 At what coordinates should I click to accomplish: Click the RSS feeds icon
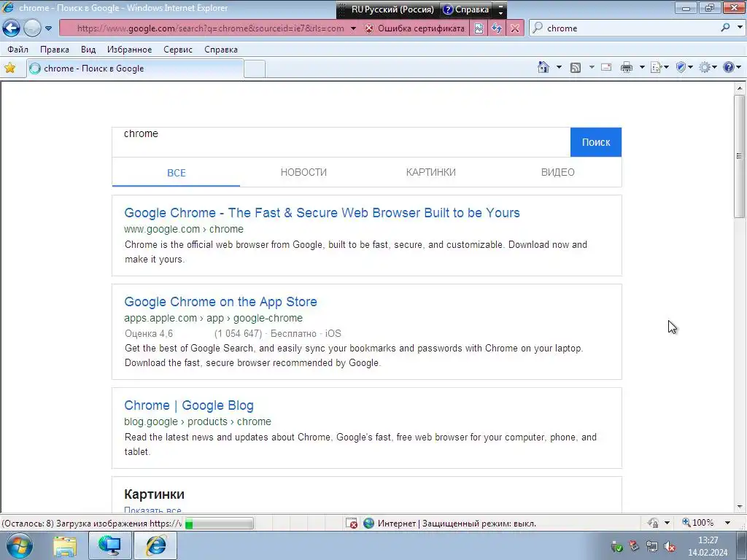click(x=576, y=68)
